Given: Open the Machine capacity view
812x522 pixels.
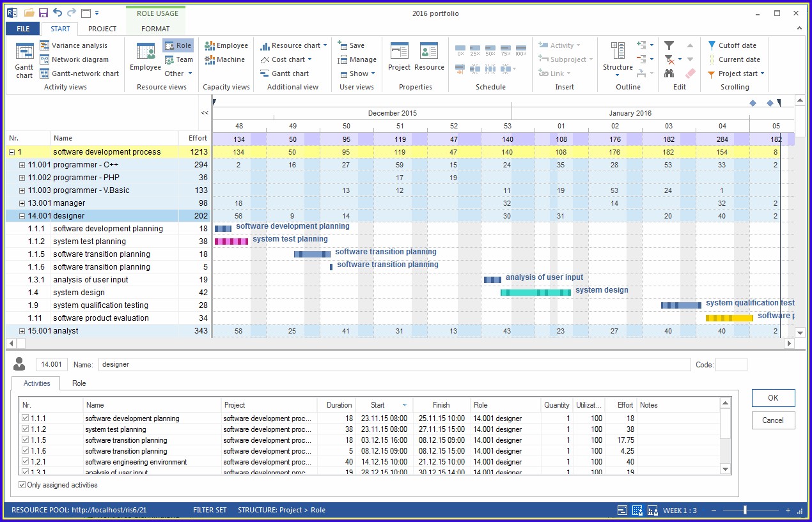Looking at the screenshot, I should [225, 59].
